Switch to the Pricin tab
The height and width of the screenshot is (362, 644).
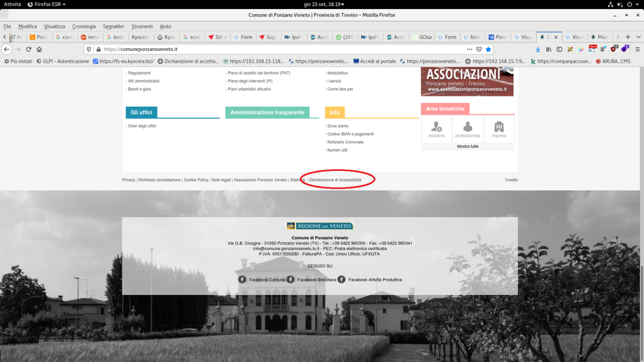[40, 37]
